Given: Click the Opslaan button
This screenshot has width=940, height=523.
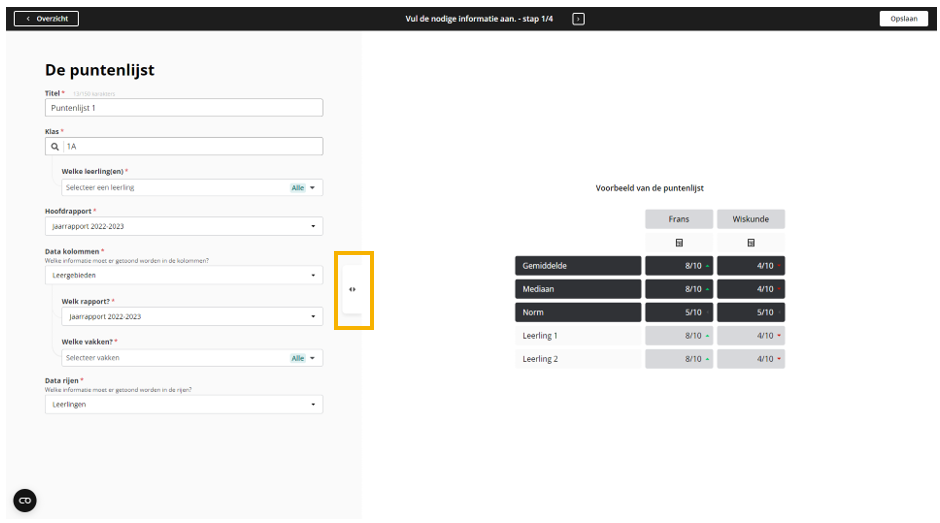Looking at the screenshot, I should (x=903, y=18).
